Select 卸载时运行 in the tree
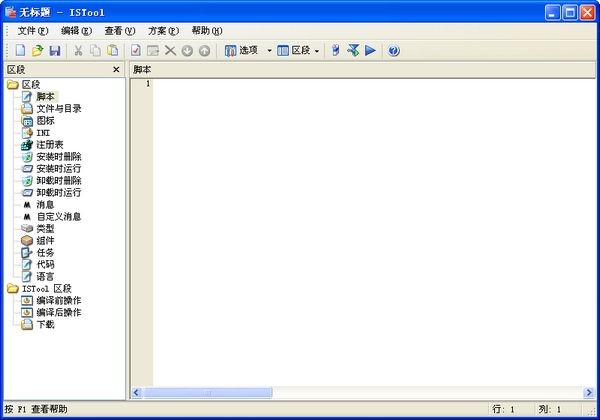The width and height of the screenshot is (600, 420). click(59, 192)
